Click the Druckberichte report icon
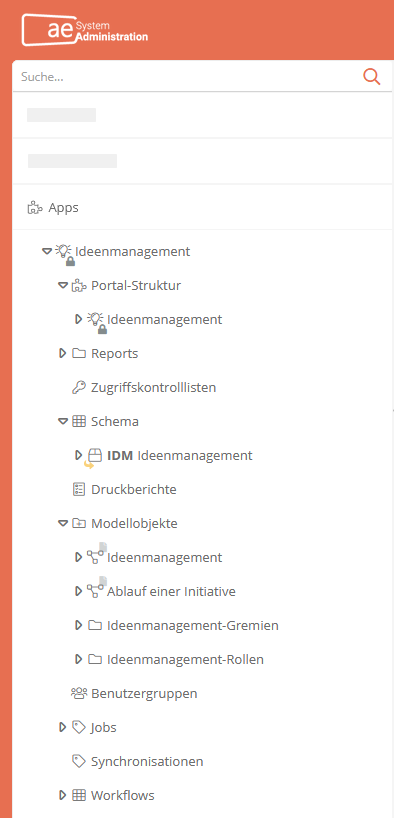The image size is (394, 818). (78, 489)
